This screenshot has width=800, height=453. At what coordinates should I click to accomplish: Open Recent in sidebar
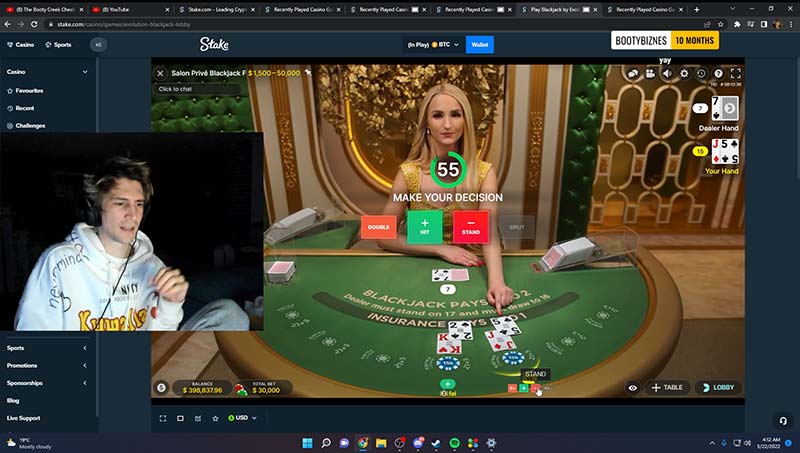tap(20, 108)
